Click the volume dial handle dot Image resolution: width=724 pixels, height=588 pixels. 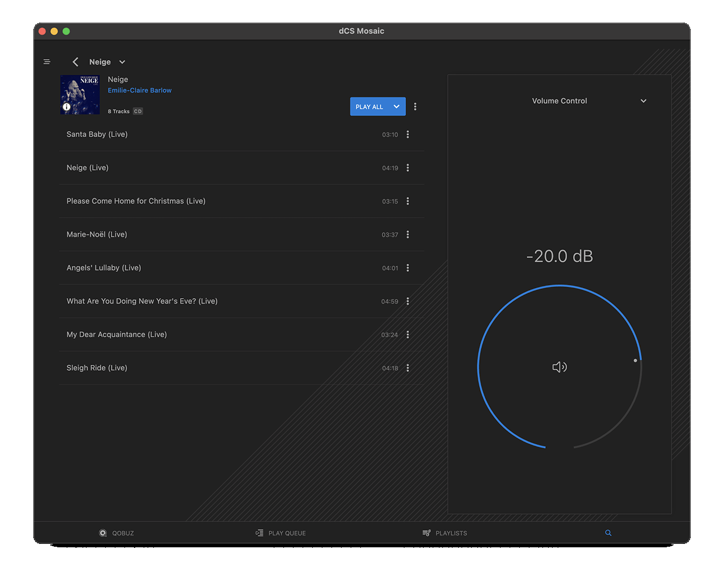(x=635, y=360)
